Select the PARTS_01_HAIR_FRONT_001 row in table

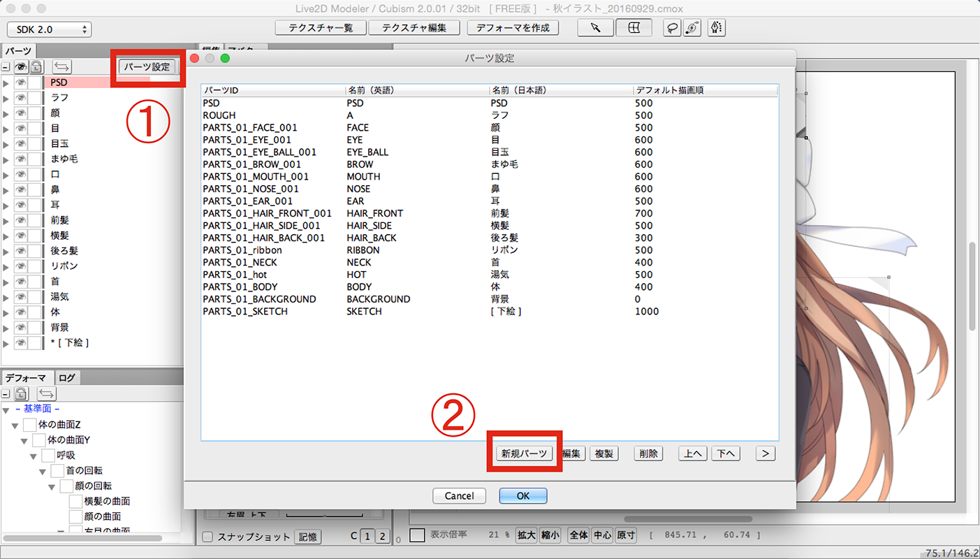(267, 213)
